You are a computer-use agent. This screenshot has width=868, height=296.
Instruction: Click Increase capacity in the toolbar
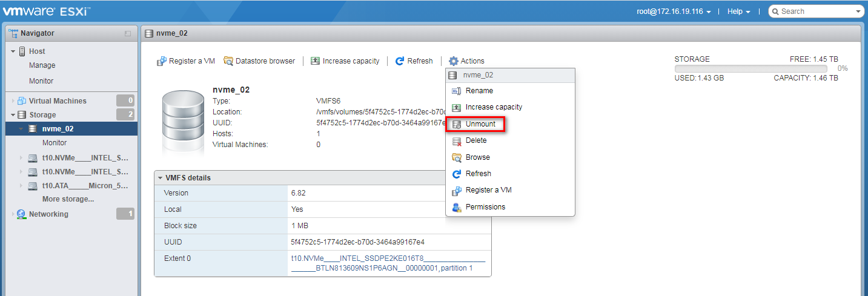pyautogui.click(x=345, y=61)
